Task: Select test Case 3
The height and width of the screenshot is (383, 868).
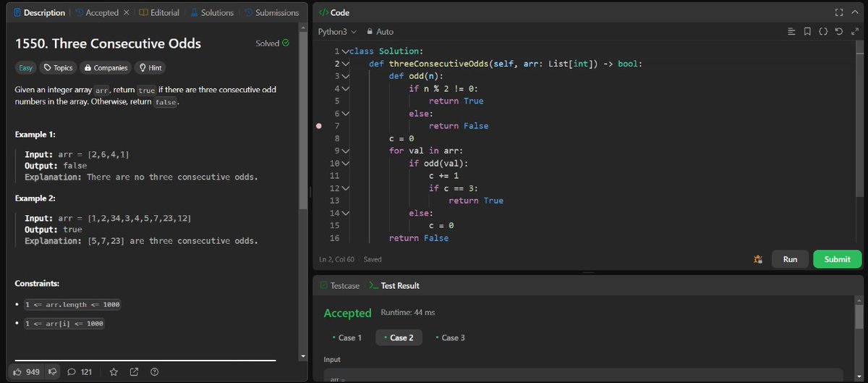Action: pyautogui.click(x=450, y=337)
